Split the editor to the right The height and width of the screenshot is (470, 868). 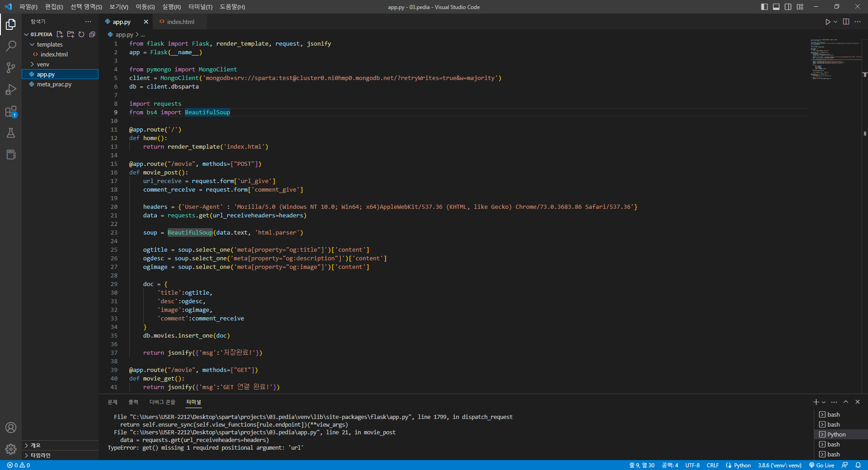point(846,22)
